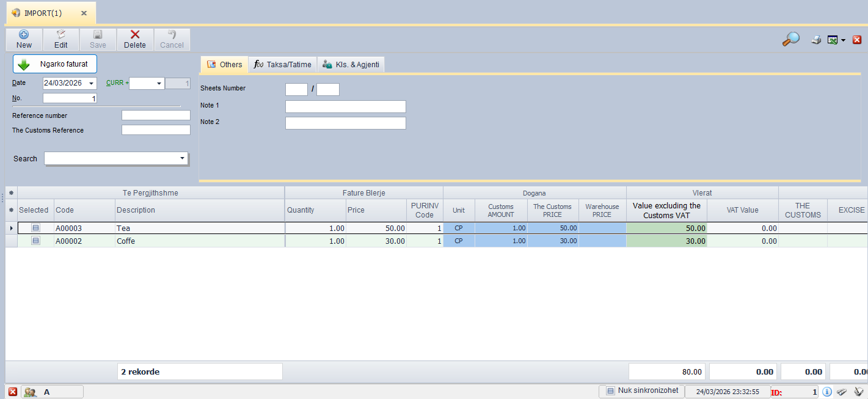Image resolution: width=868 pixels, height=399 pixels.
Task: Click the Delete toolbar button
Action: click(x=135, y=40)
